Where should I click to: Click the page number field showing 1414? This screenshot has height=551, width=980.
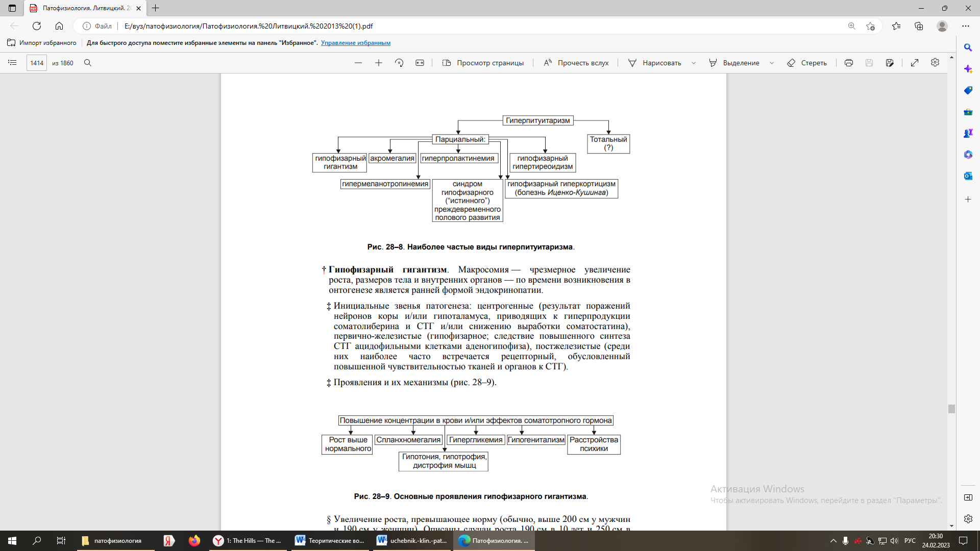pyautogui.click(x=37, y=63)
